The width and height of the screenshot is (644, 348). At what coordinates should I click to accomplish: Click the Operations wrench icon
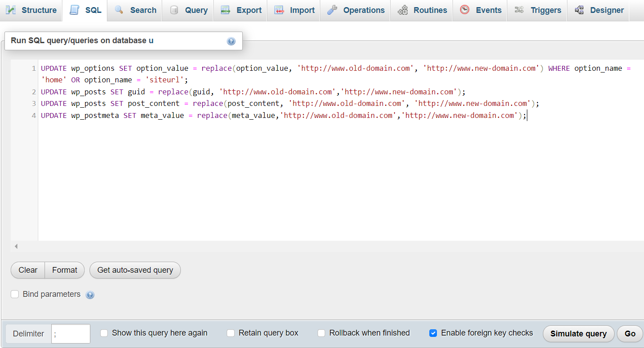click(332, 10)
